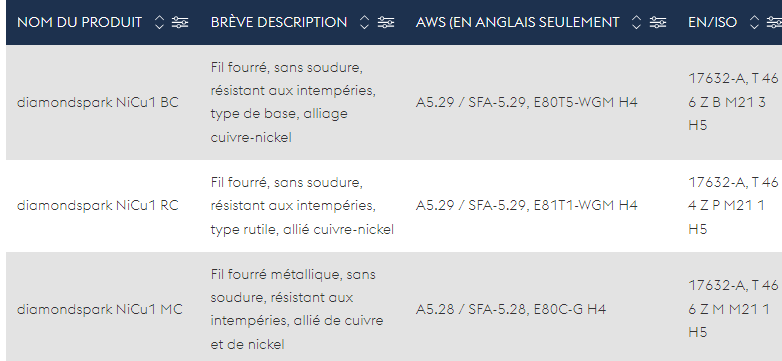Open diamondspark NiCu1 BC product
Image resolution: width=782 pixels, height=361 pixels.
tap(98, 102)
